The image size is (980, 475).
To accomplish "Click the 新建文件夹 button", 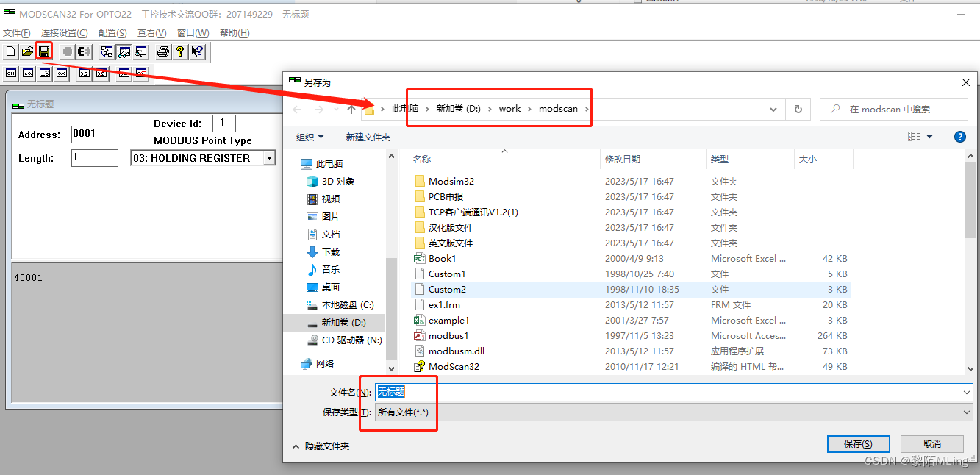I will [370, 137].
